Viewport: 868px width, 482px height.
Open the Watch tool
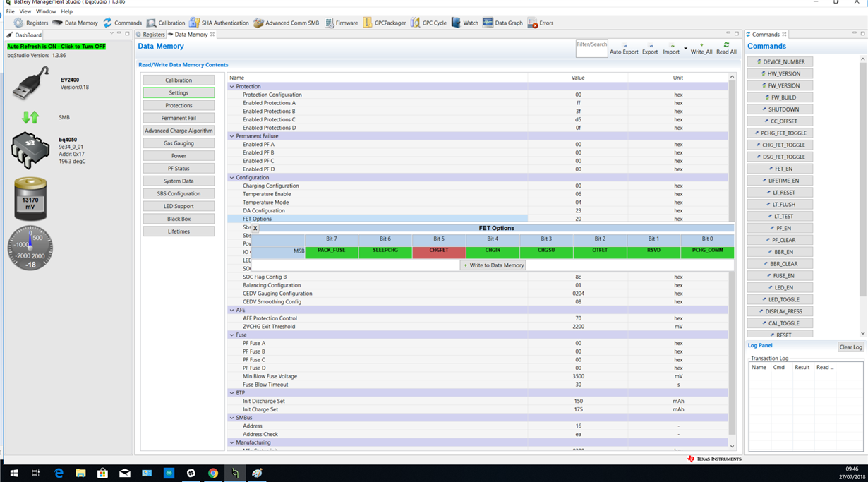coord(464,23)
